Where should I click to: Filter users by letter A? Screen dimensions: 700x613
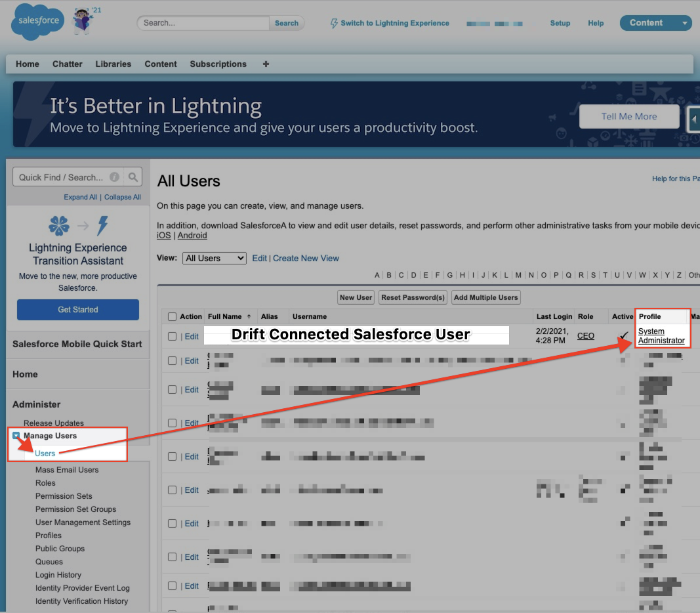tap(377, 275)
